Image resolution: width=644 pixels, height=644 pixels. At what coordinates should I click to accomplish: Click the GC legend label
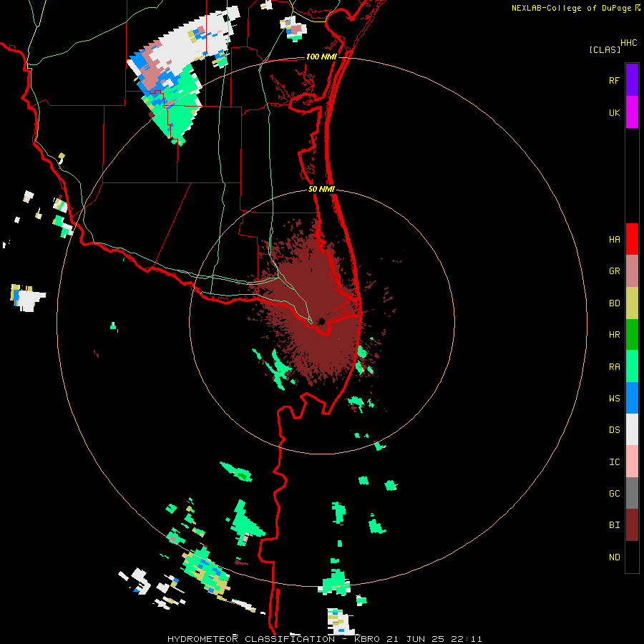click(x=614, y=493)
